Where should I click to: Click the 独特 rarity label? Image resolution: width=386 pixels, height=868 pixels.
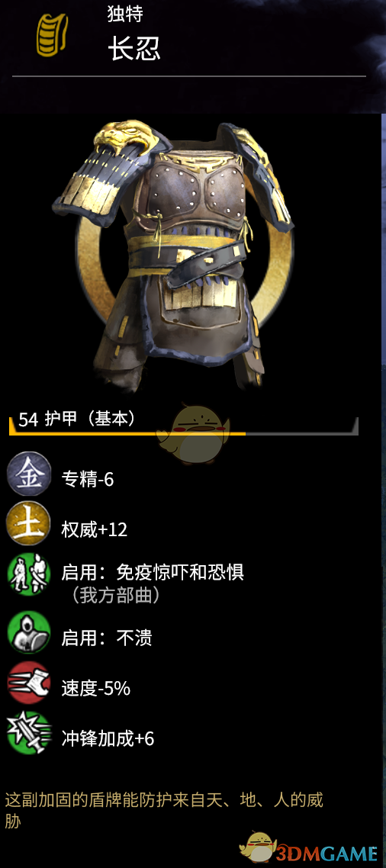[x=125, y=14]
